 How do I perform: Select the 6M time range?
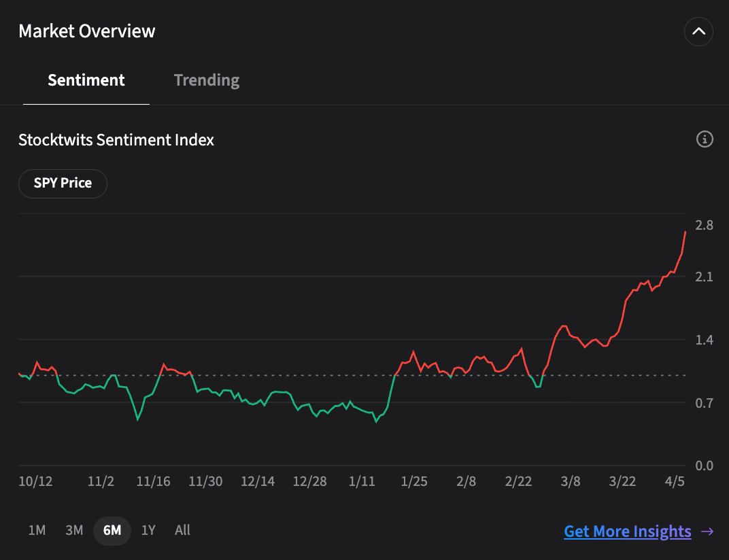(x=112, y=531)
